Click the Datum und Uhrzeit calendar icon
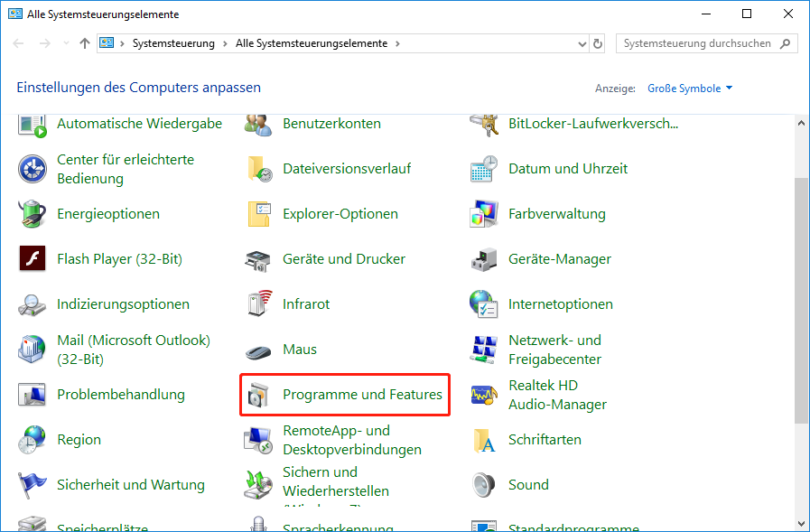810x532 pixels. point(484,169)
